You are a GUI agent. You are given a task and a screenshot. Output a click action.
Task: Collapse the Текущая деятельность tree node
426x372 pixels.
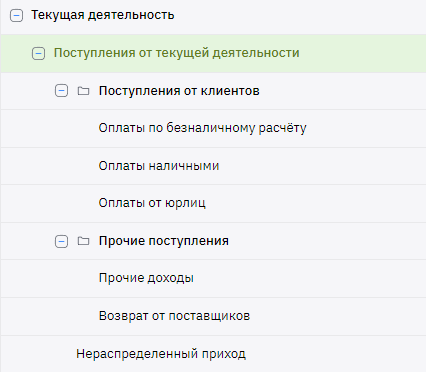click(x=16, y=15)
